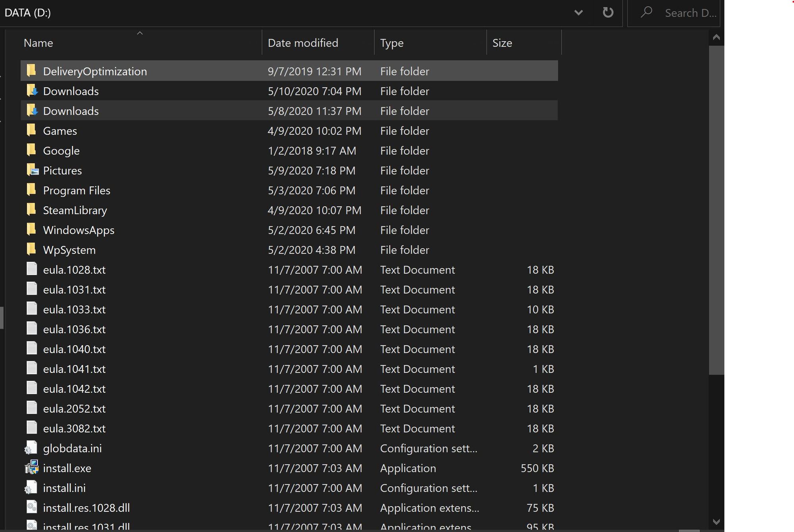The image size is (794, 532).
Task: Click the install.res.1028.dll file icon
Action: [x=32, y=507]
